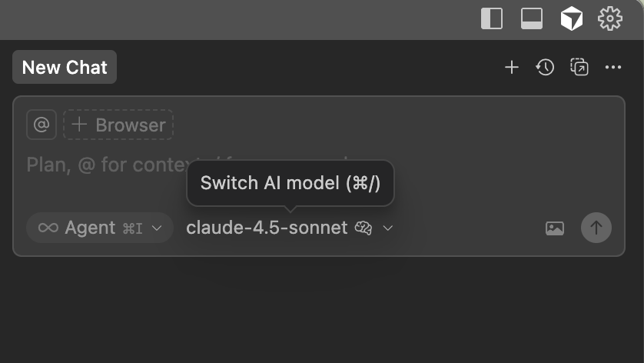Expand the model list chevron arrow
This screenshot has width=644, height=363.
(x=388, y=228)
